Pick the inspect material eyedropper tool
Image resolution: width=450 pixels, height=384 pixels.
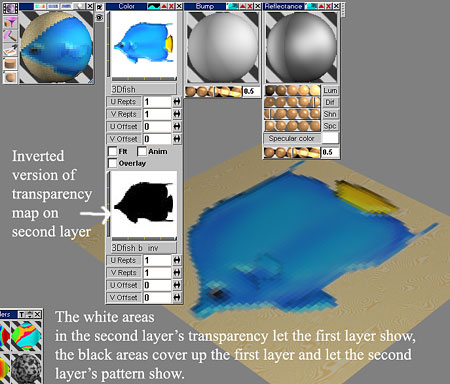click(x=10, y=50)
